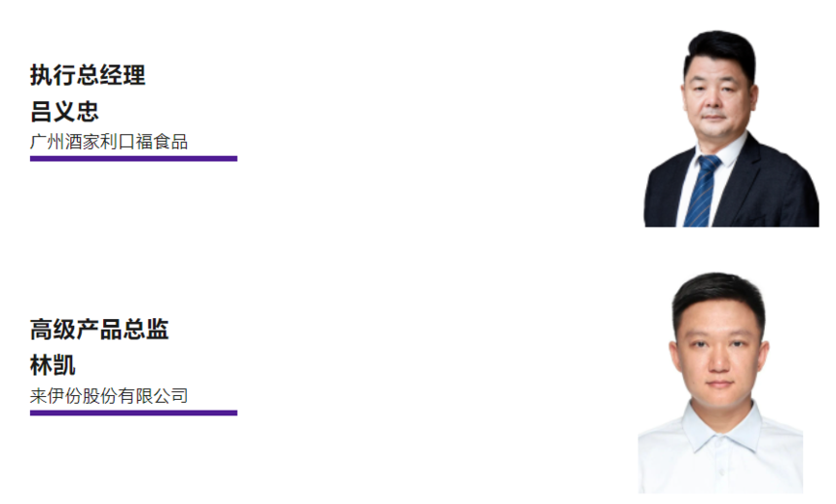Click the 执行总经理 job title heading
836x504 pixels.
(x=88, y=75)
